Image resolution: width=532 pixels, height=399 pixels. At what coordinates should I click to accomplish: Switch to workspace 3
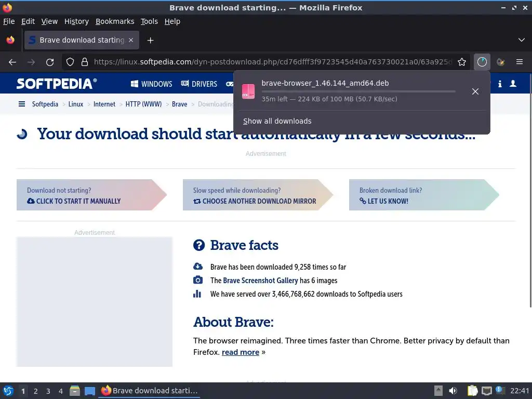[48, 391]
